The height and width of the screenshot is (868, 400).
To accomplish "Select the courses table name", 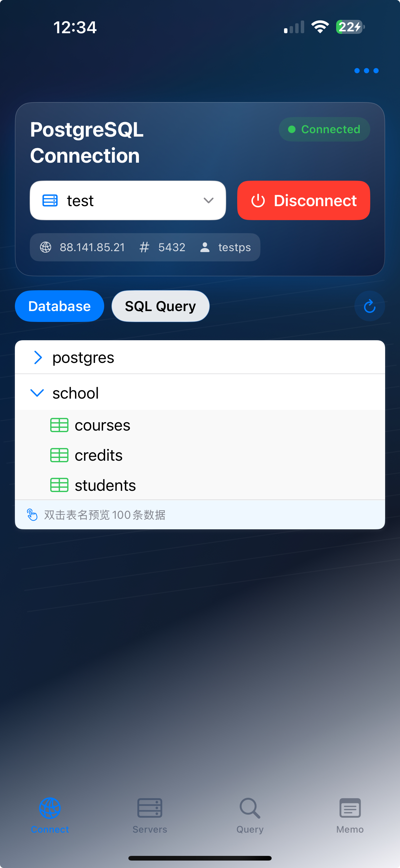I will pos(102,425).
